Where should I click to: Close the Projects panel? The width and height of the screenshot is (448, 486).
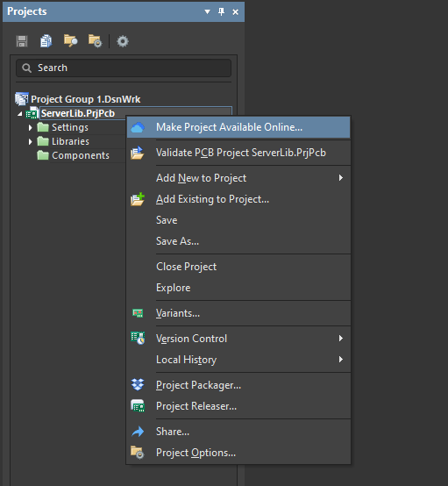pyautogui.click(x=236, y=12)
